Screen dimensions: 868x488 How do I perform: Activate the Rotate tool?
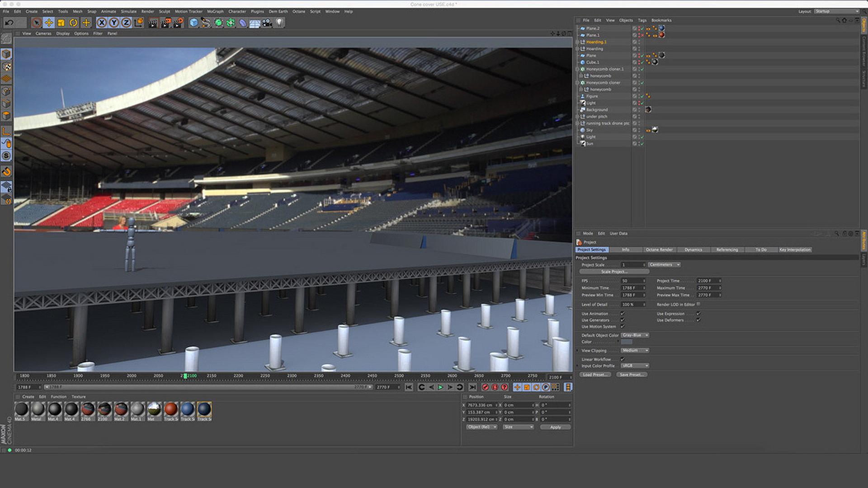click(74, 23)
